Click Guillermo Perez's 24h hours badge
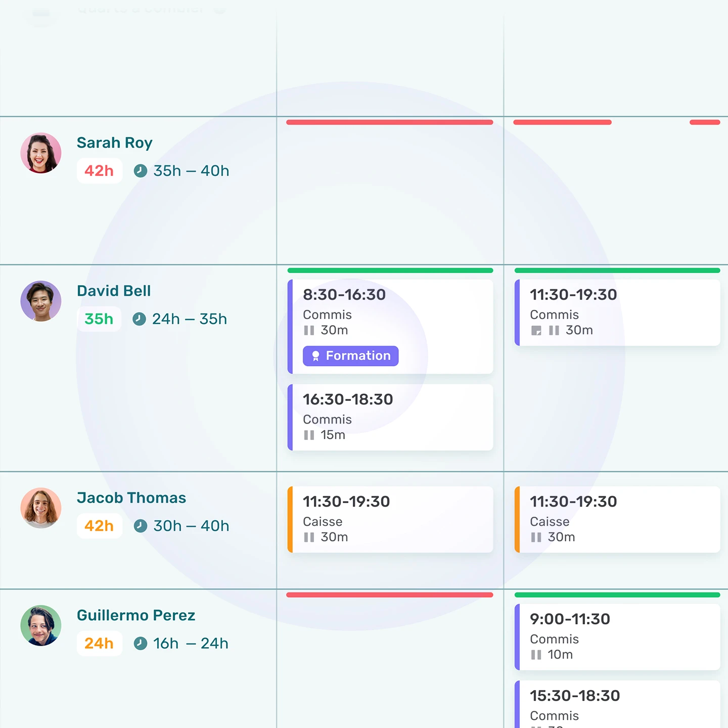The height and width of the screenshot is (728, 728). click(x=99, y=643)
